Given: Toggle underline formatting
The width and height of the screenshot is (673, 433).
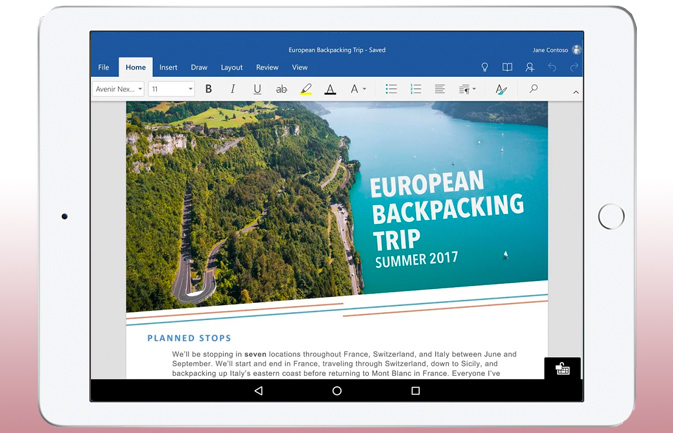Looking at the screenshot, I should pyautogui.click(x=257, y=89).
